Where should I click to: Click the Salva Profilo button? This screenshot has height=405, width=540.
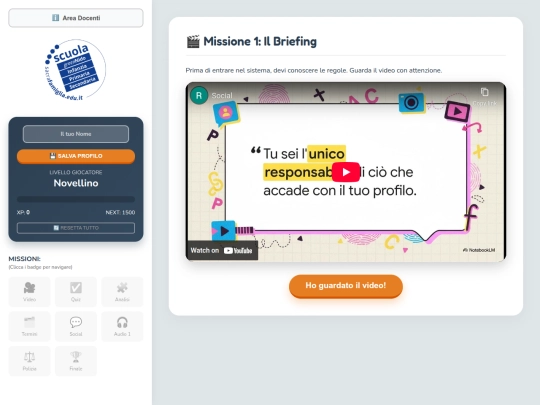click(x=76, y=156)
